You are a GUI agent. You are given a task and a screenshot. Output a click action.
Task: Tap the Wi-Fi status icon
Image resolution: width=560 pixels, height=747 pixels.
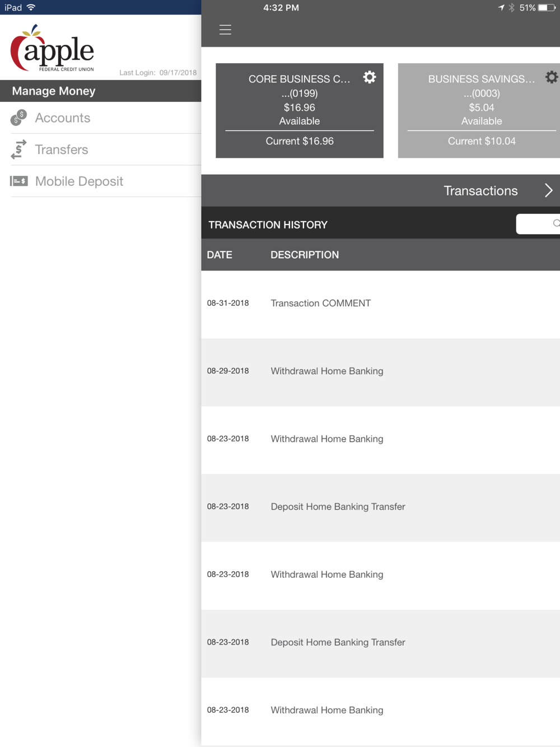click(31, 7)
